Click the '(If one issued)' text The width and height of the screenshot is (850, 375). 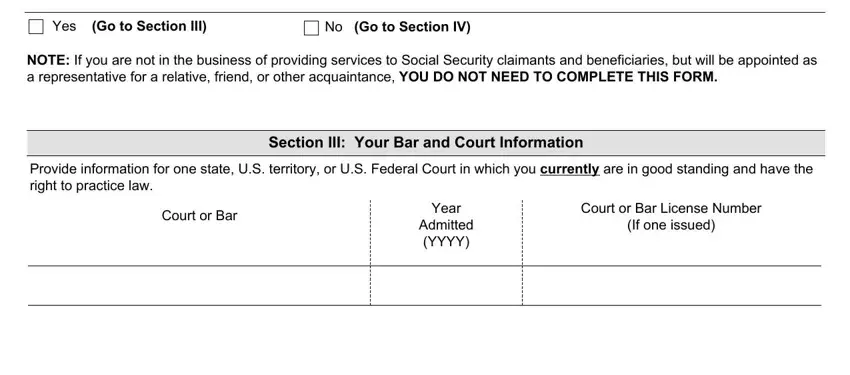coord(671,225)
